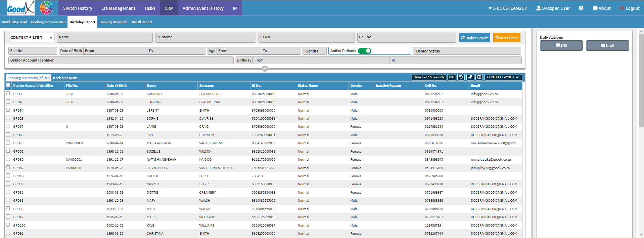The width and height of the screenshot is (644, 238).
Task: Click the reset grid undo icon
Action: 461,77
